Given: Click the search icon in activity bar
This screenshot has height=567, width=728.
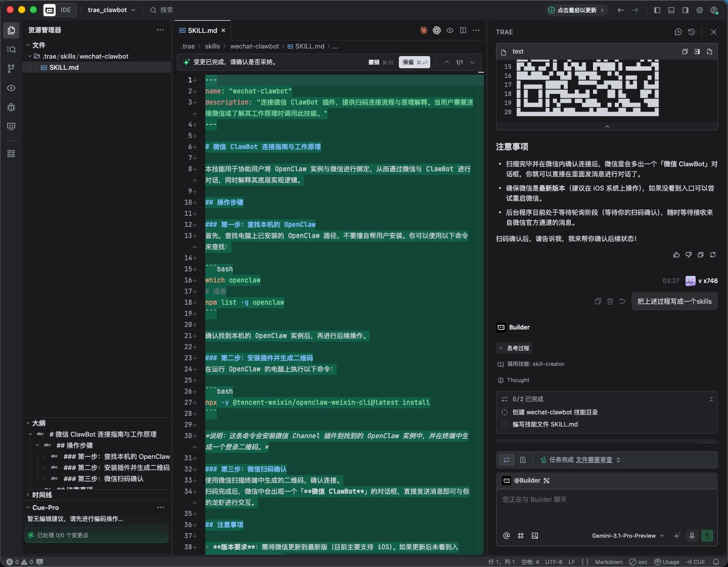Looking at the screenshot, I should (x=11, y=50).
